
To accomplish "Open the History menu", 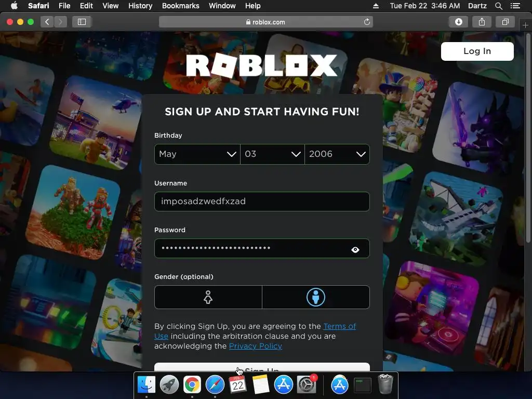I will tap(140, 6).
